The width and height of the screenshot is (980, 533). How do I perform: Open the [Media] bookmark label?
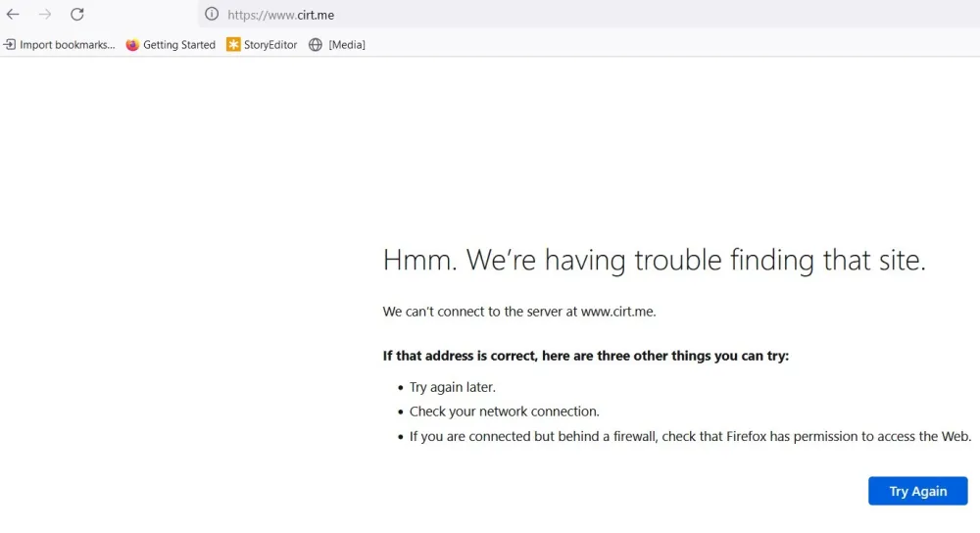[x=346, y=45]
